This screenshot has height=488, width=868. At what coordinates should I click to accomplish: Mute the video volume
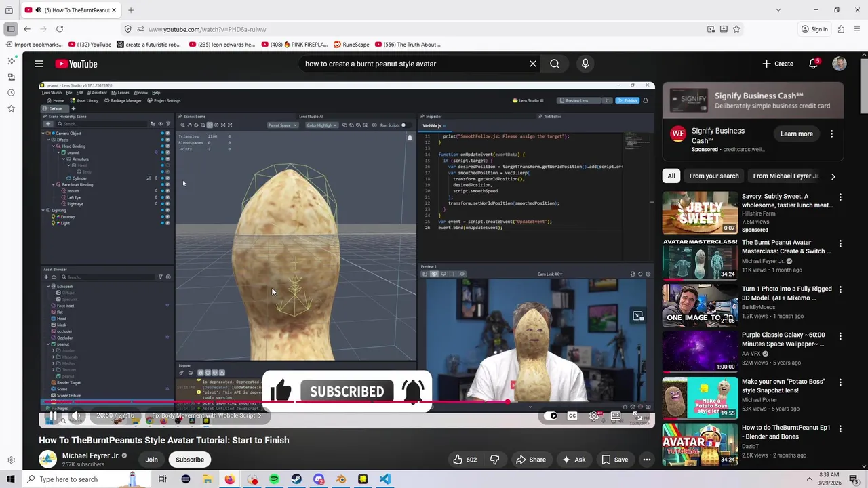coord(76,416)
